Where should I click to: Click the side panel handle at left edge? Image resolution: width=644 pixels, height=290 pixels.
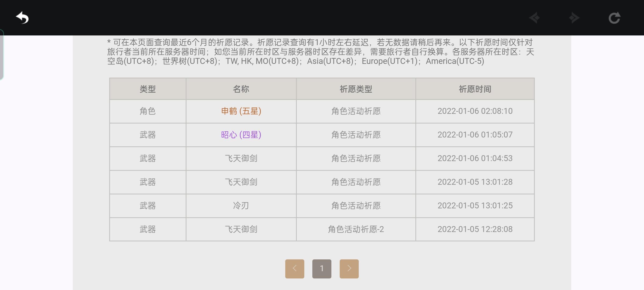[2, 55]
